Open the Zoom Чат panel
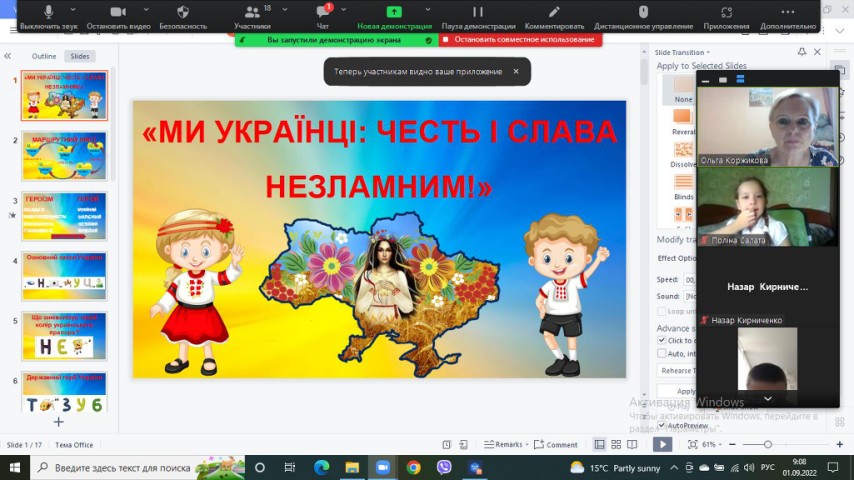 pyautogui.click(x=322, y=17)
